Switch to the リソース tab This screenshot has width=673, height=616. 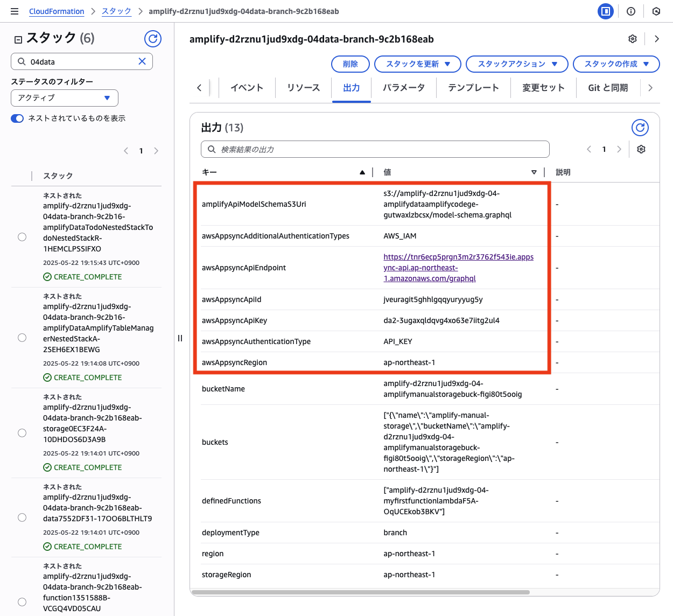click(303, 88)
